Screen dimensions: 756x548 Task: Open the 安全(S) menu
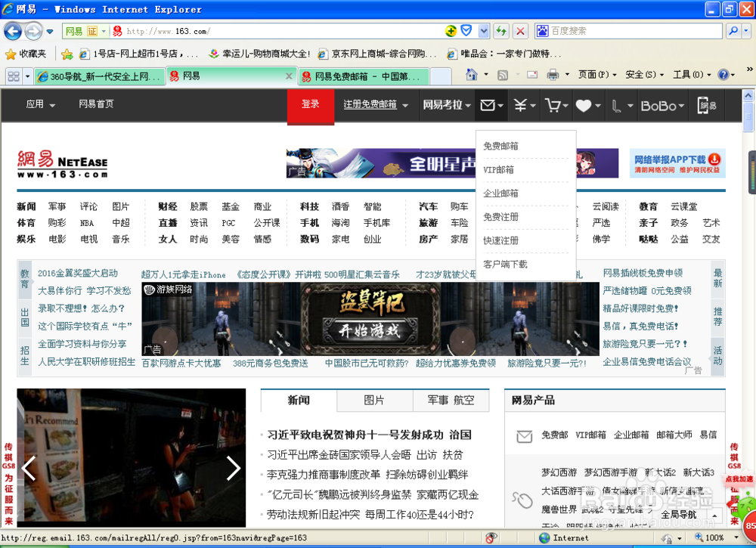645,75
